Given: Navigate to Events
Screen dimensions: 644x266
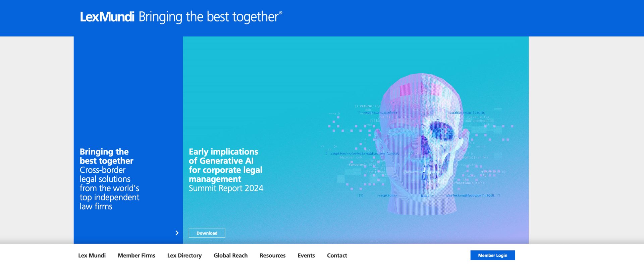Looking at the screenshot, I should click(x=306, y=256).
